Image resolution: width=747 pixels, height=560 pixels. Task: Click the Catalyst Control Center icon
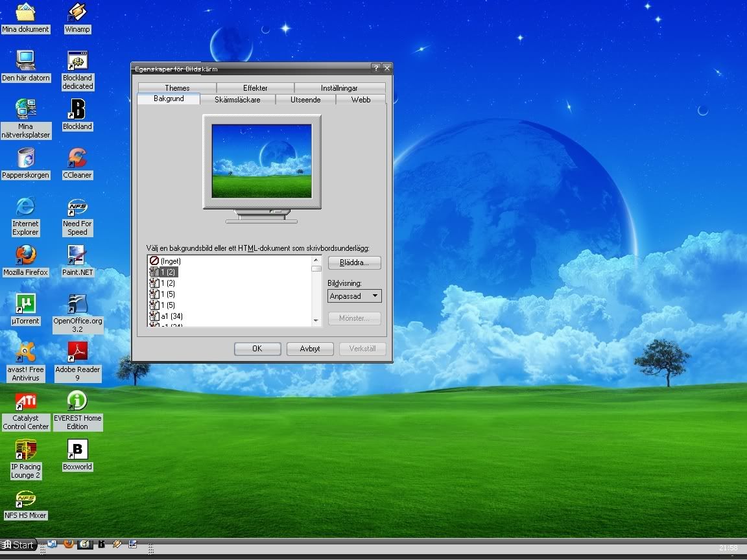tap(25, 401)
